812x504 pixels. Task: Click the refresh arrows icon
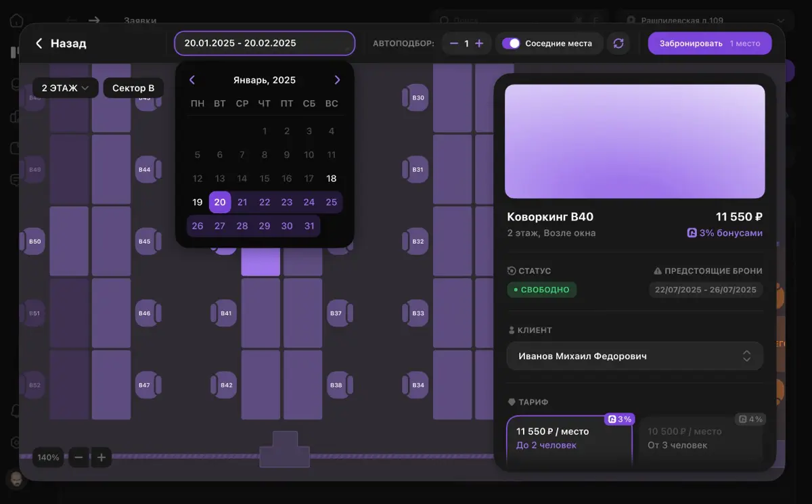(x=618, y=43)
